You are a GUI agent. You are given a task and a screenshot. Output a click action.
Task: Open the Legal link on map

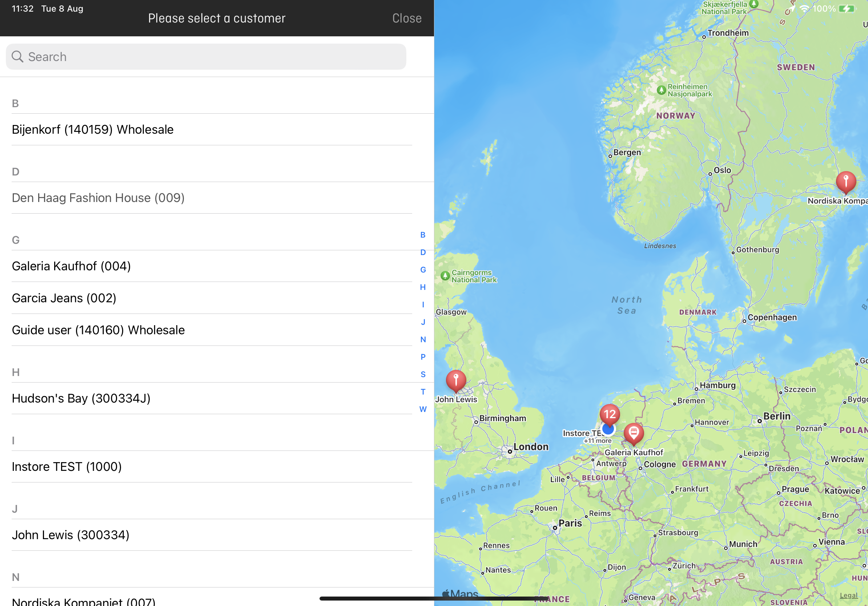848,595
